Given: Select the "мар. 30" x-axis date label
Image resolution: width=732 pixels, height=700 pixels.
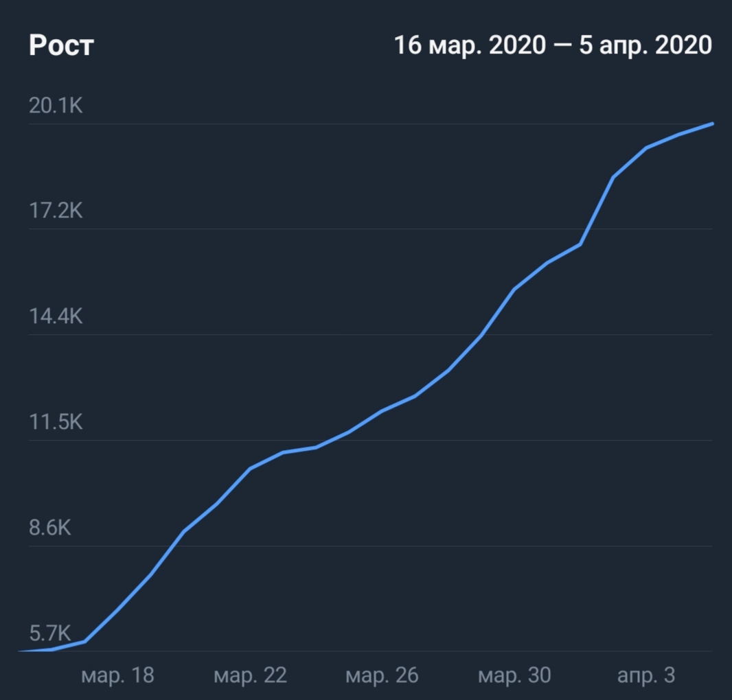Looking at the screenshot, I should tap(514, 675).
